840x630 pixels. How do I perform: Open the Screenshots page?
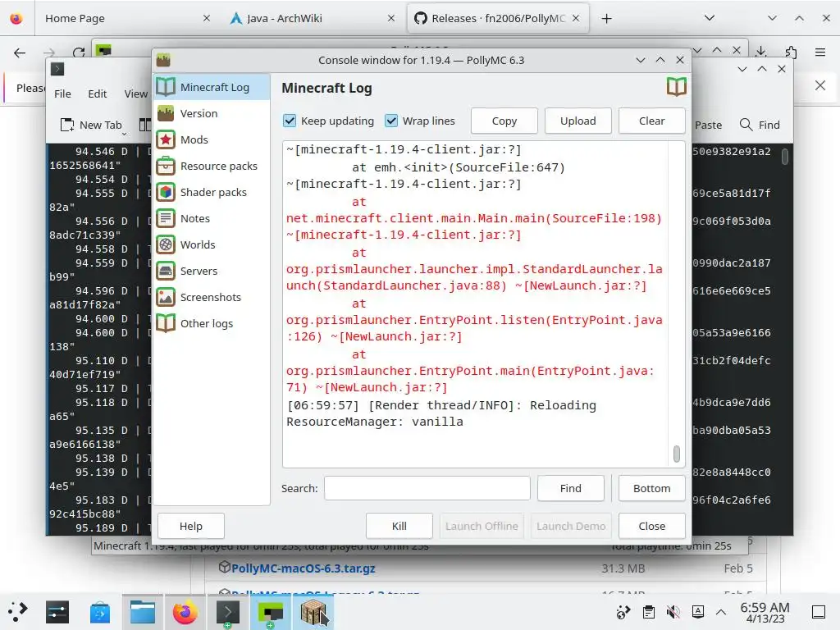[212, 297]
